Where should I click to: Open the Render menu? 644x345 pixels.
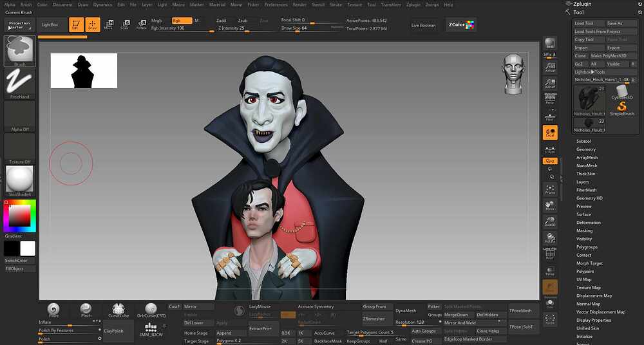click(299, 5)
